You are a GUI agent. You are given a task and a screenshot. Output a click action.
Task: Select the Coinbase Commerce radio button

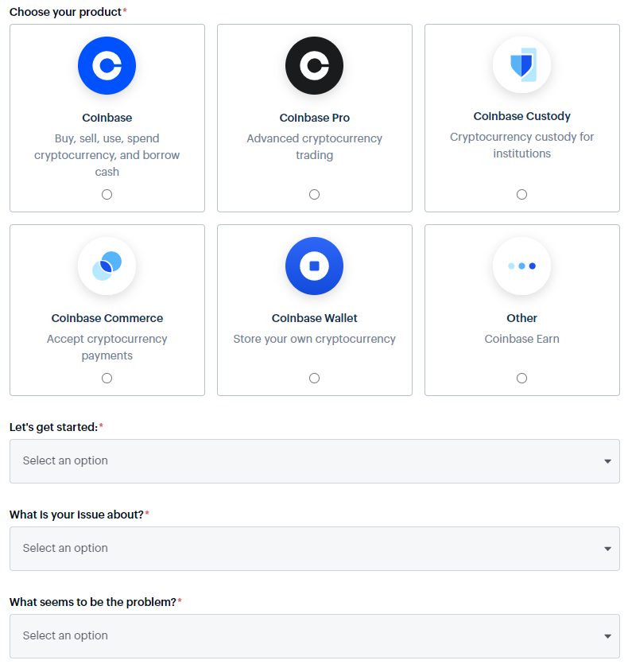pos(107,378)
